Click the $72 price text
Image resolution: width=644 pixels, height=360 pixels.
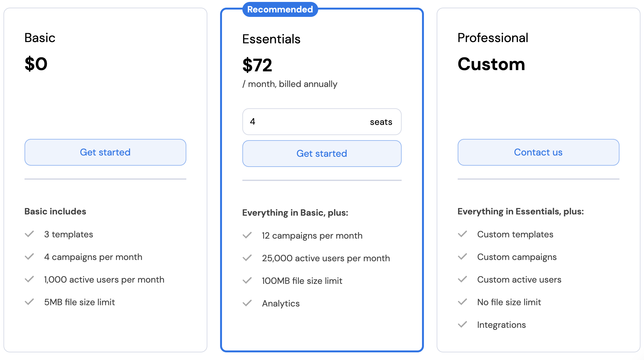click(x=257, y=65)
